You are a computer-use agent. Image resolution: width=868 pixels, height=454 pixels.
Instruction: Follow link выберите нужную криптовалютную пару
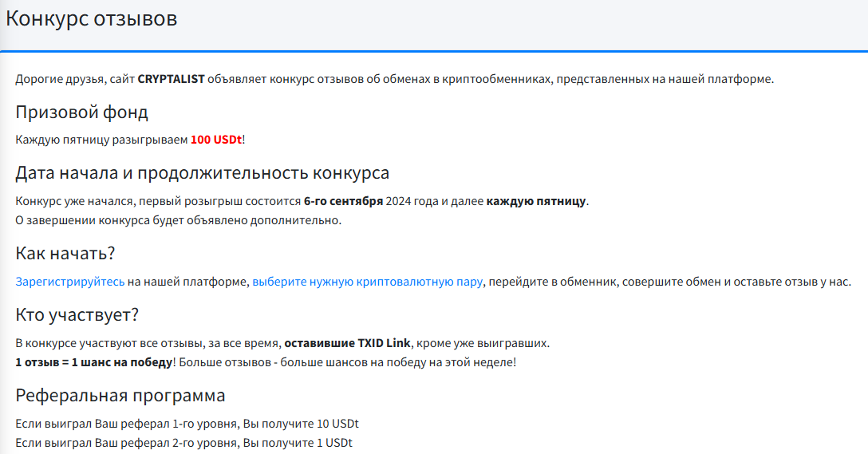(x=368, y=282)
